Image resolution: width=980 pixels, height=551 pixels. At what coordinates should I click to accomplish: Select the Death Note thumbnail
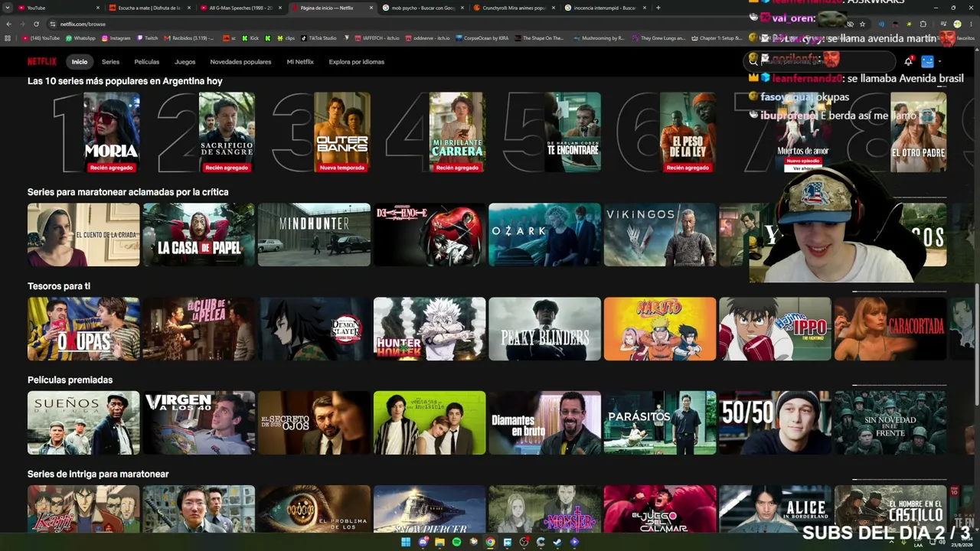430,235
